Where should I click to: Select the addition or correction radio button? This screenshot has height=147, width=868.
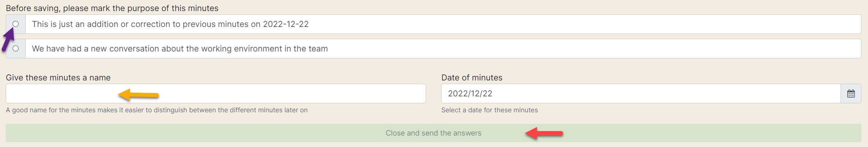pos(16,24)
